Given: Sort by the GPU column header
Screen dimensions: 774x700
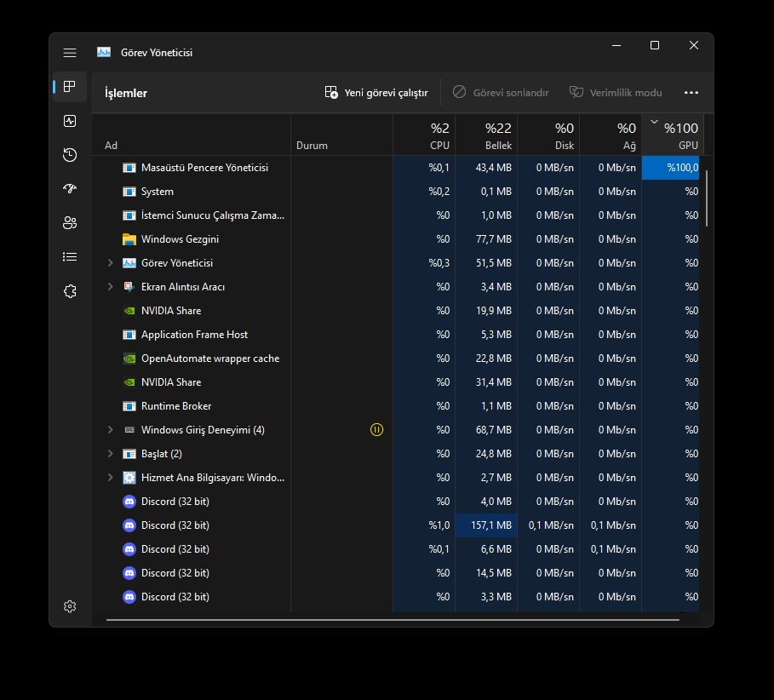Looking at the screenshot, I should coord(673,135).
